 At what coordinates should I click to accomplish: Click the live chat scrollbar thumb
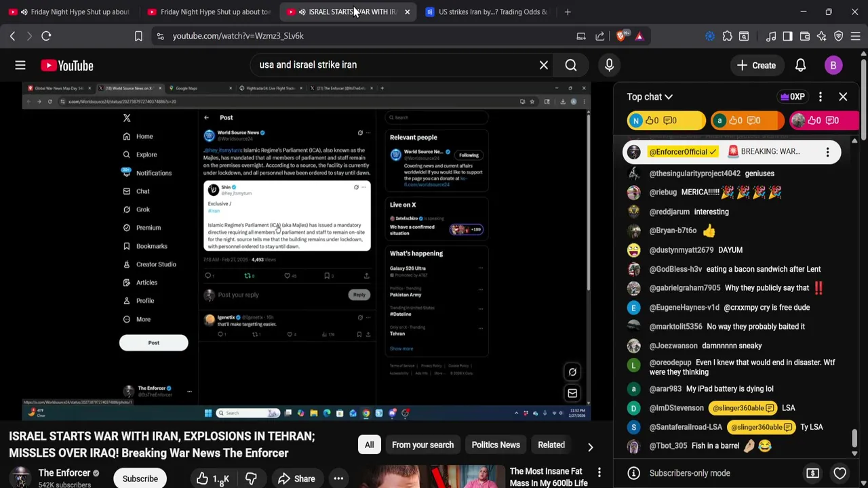[x=854, y=439]
